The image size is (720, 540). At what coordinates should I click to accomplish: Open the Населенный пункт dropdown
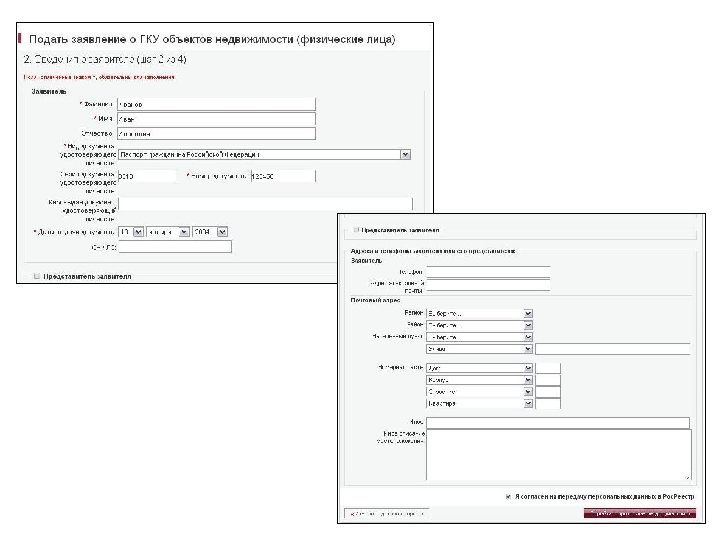pos(479,337)
